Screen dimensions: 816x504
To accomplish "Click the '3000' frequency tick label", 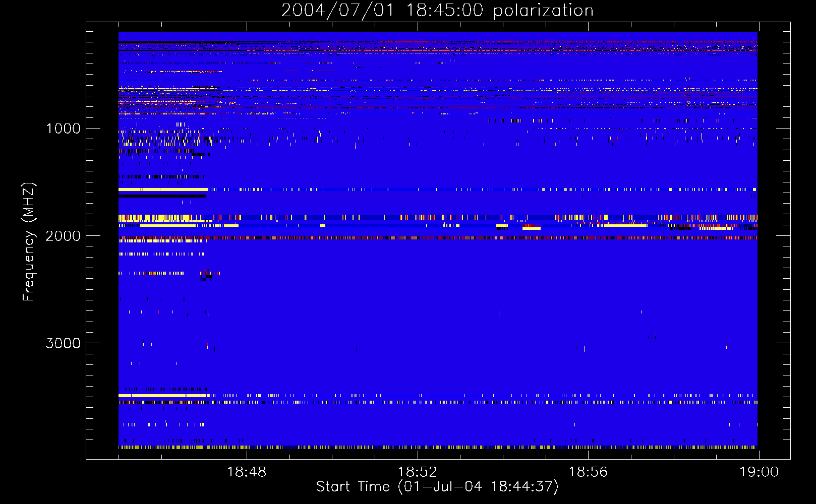I will click(x=63, y=343).
